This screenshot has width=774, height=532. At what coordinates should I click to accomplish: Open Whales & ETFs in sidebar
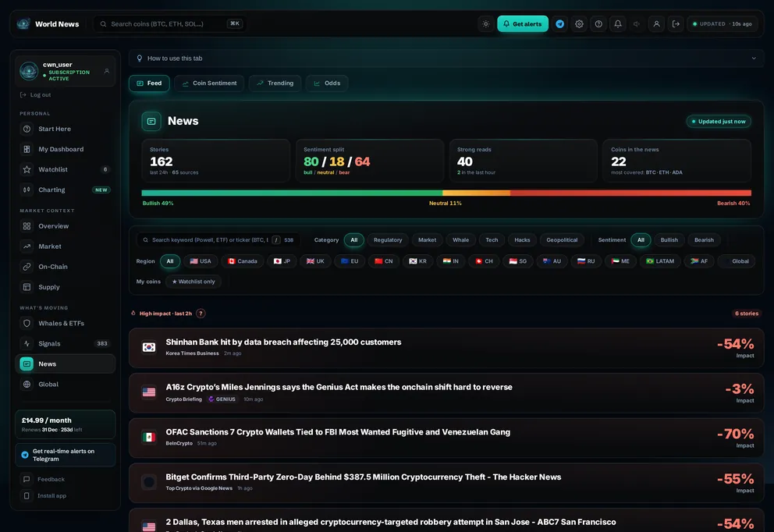point(66,323)
